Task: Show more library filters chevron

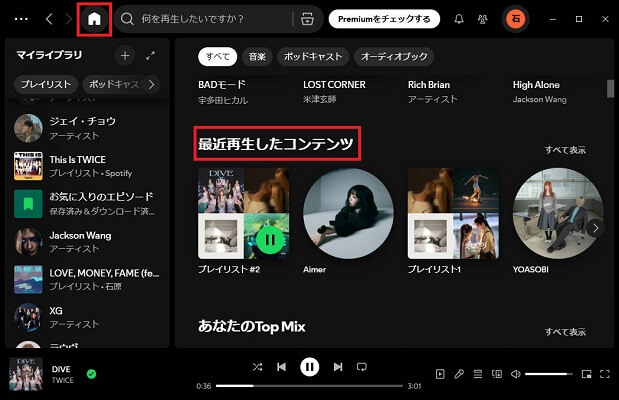Action: tap(152, 84)
